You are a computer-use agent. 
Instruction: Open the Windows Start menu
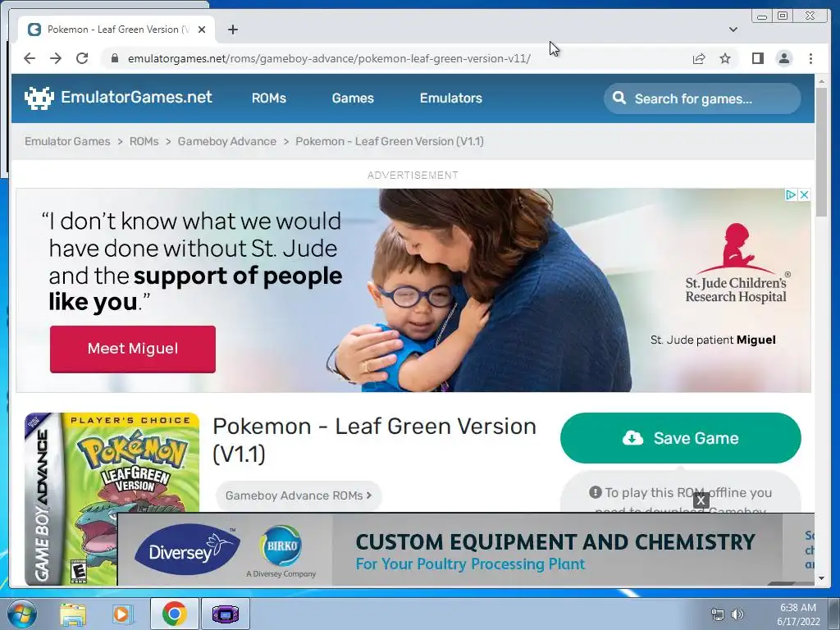coord(21,614)
